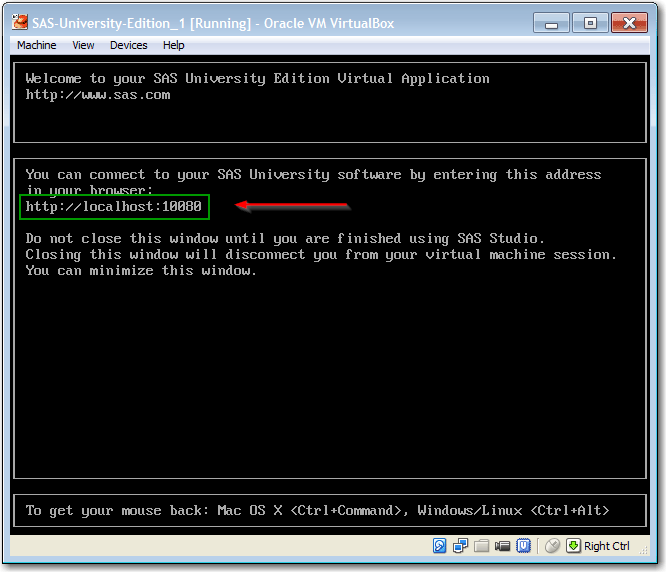The image size is (666, 572).
Task: Click the hard disk activity icon
Action: tap(440, 546)
